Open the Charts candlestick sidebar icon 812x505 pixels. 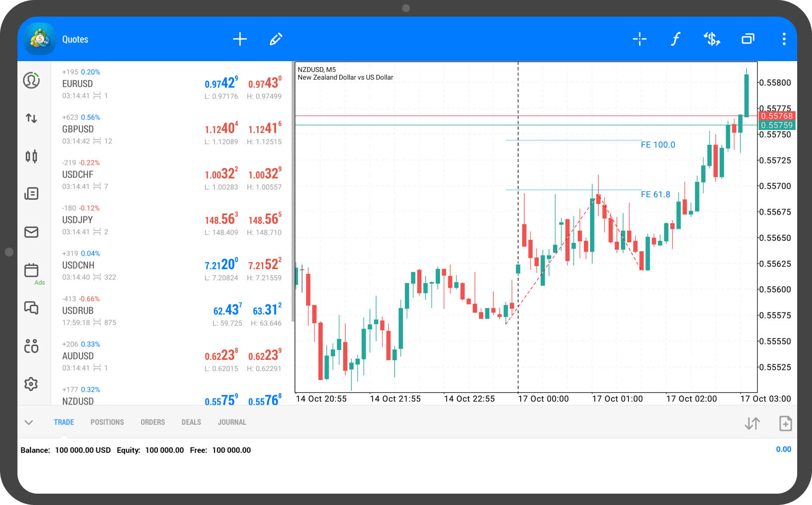(x=31, y=156)
